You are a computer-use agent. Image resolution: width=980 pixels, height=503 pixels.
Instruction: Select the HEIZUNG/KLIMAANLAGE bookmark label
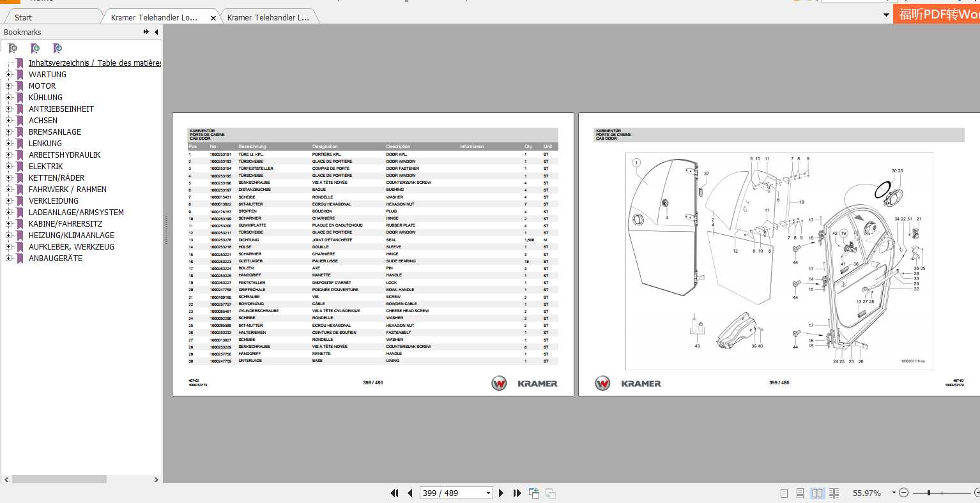pos(72,235)
